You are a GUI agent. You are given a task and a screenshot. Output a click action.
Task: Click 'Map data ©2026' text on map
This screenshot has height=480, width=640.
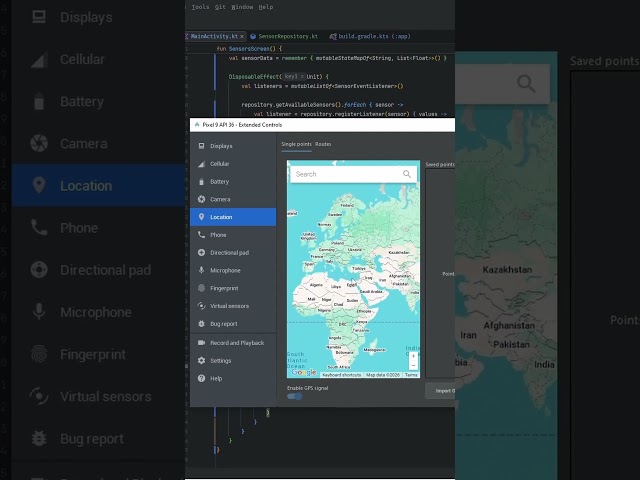coord(382,375)
